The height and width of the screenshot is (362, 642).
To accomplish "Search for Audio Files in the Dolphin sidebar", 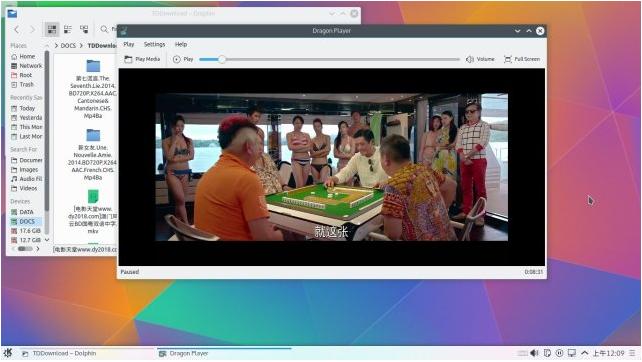I will pyautogui.click(x=27, y=179).
